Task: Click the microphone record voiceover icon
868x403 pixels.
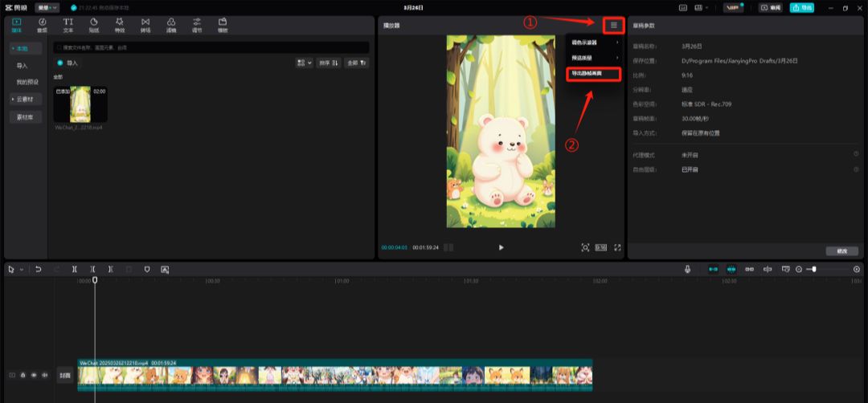Action: (687, 270)
